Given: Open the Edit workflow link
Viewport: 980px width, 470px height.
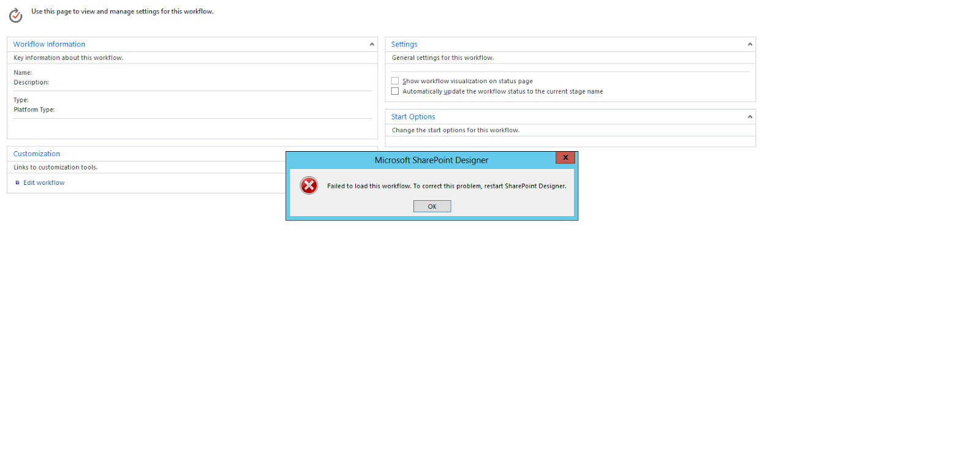Looking at the screenshot, I should pyautogui.click(x=44, y=182).
